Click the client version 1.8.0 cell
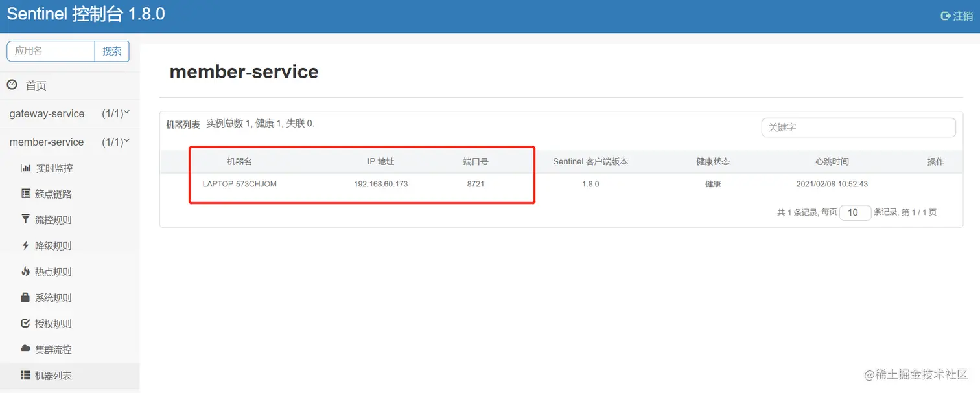Viewport: 980px width, 393px height. 590,184
